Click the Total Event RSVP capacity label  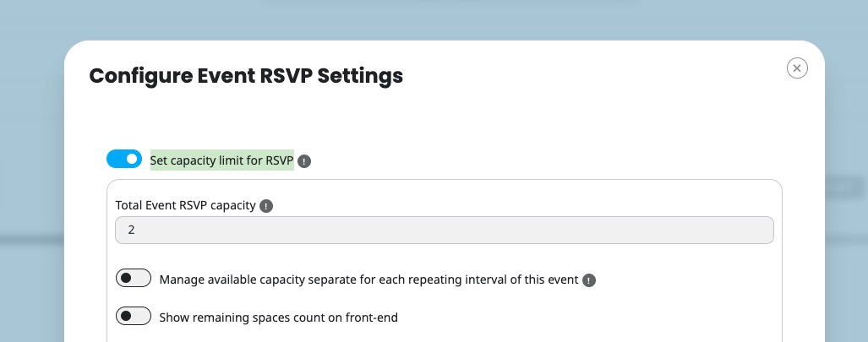185,205
